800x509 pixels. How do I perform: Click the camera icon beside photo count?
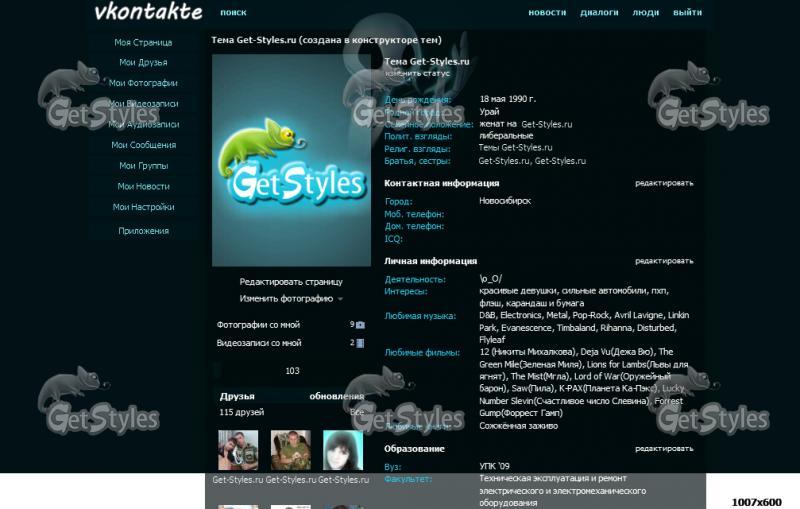coord(361,325)
